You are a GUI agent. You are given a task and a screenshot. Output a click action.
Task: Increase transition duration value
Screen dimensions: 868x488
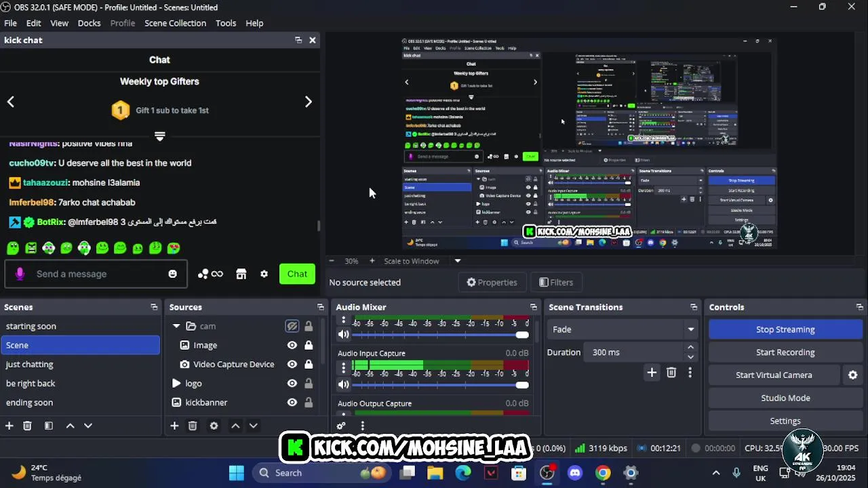coord(690,347)
